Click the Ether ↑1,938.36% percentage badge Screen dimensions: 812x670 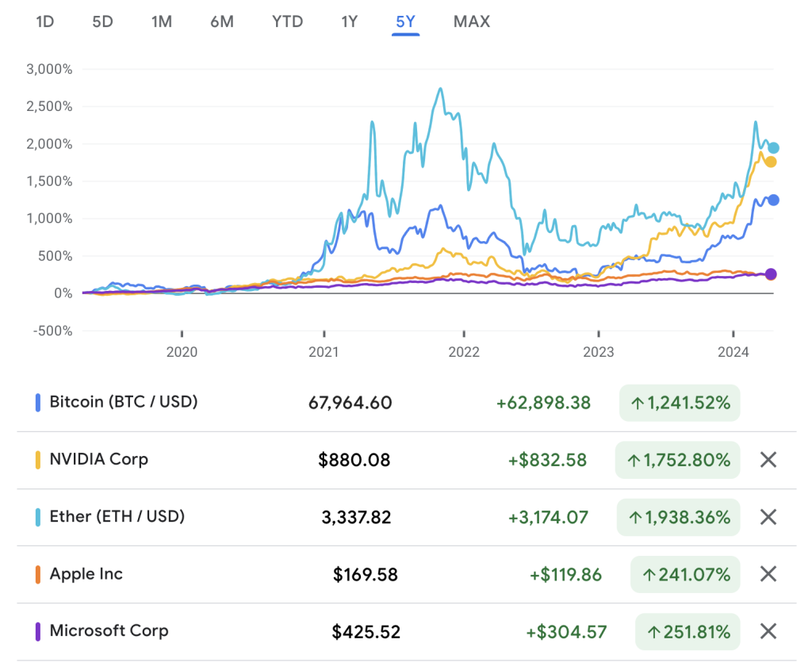coord(680,517)
